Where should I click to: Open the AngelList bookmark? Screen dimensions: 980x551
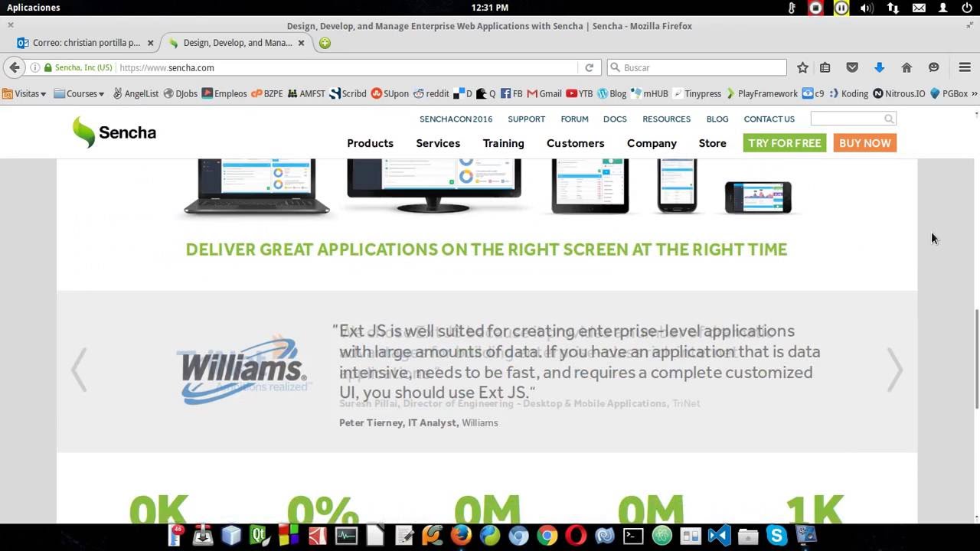136,93
